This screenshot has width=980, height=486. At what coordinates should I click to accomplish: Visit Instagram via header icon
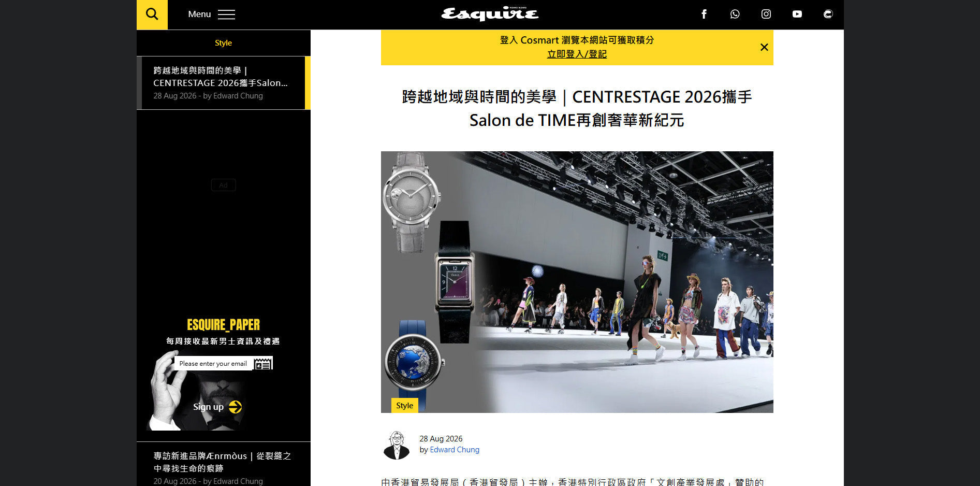766,15
